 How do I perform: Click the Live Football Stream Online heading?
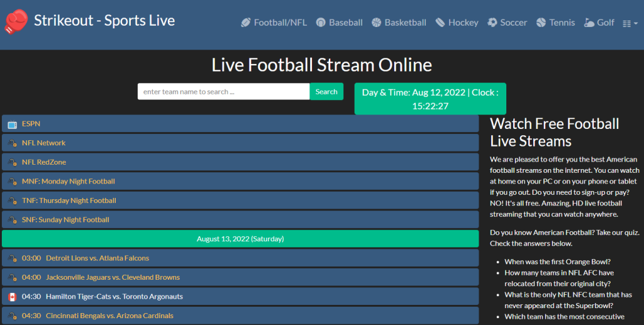(x=321, y=65)
